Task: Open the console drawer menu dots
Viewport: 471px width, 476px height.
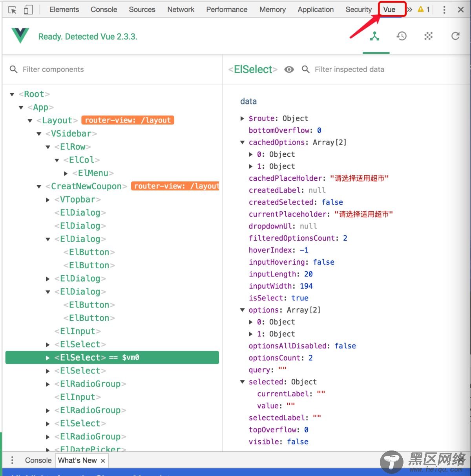Action: 12,460
